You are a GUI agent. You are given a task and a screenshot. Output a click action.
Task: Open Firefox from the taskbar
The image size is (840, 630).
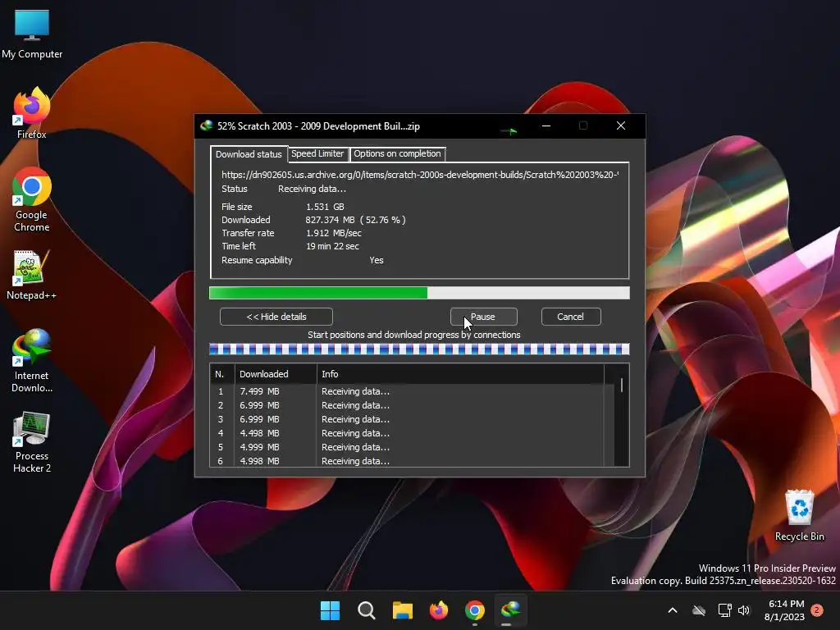click(439, 610)
